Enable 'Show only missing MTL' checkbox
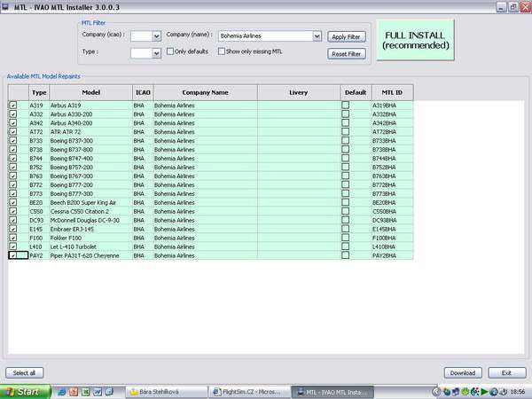The image size is (532, 399). [222, 52]
